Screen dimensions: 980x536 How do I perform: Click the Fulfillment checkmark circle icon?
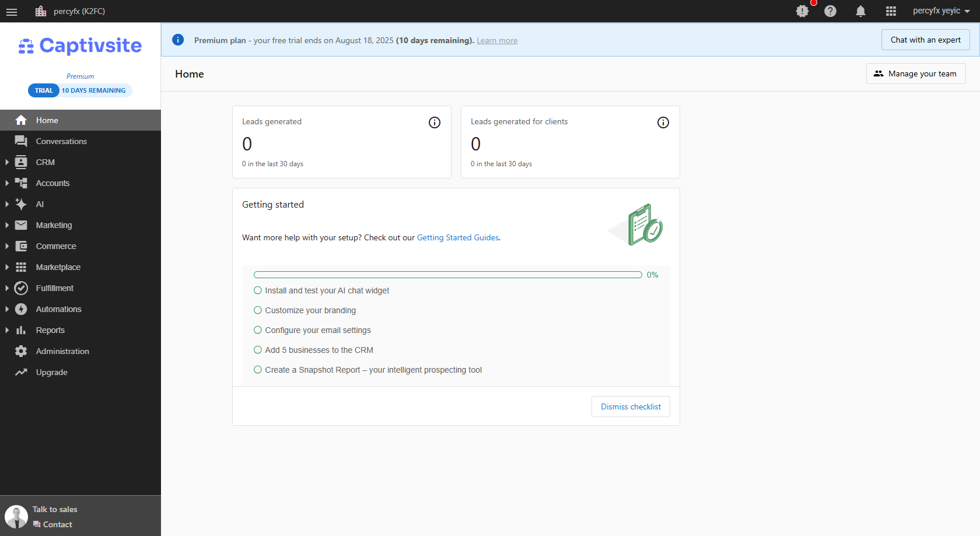21,288
